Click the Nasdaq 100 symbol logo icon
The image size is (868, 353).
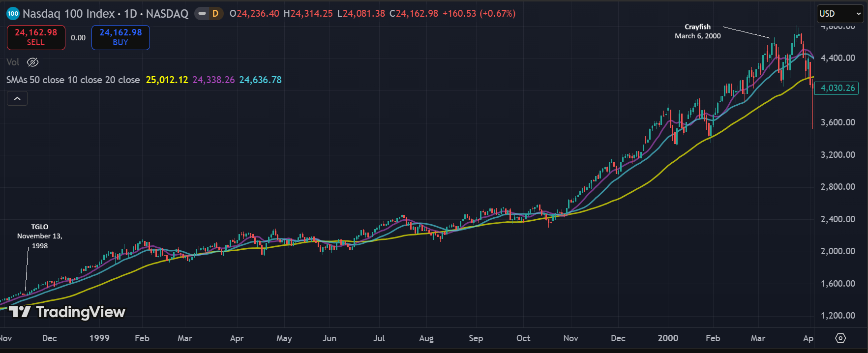click(13, 14)
